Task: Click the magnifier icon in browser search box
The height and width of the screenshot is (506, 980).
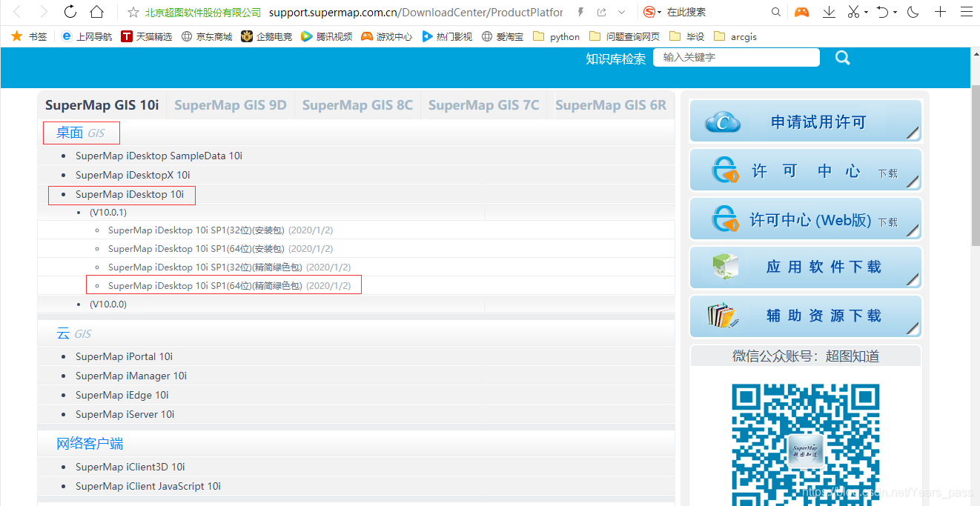Action: (776, 12)
